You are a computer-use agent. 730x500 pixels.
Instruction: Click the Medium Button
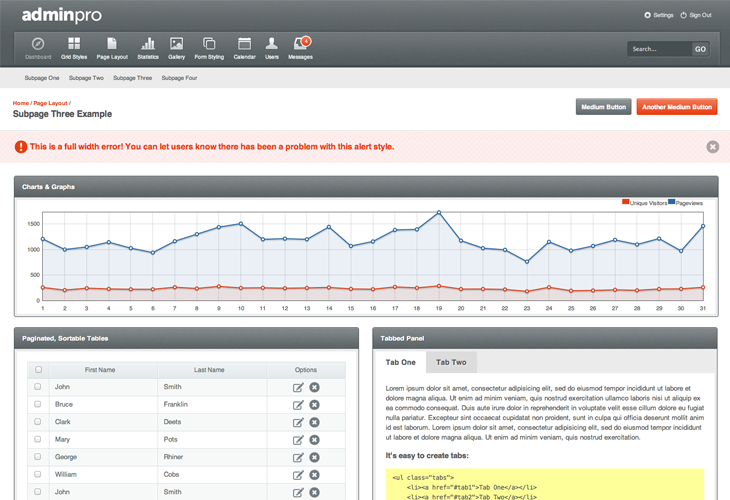603,107
